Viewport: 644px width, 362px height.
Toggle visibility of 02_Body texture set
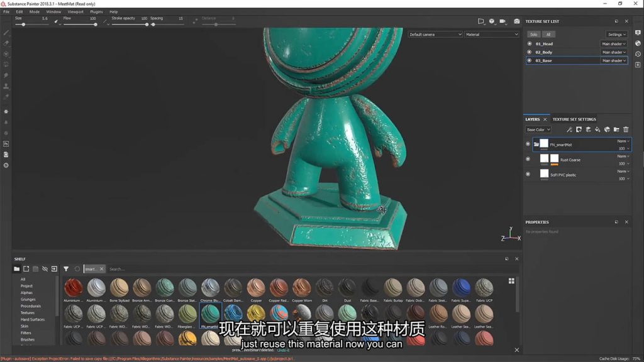(530, 52)
